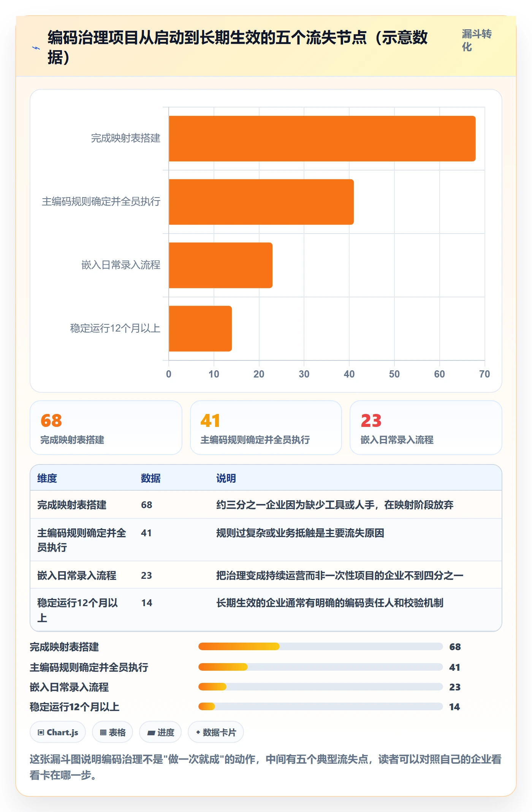Click the chart y-axis label 稳定运行12个月以上
The width and height of the screenshot is (532, 812).
coord(115,328)
